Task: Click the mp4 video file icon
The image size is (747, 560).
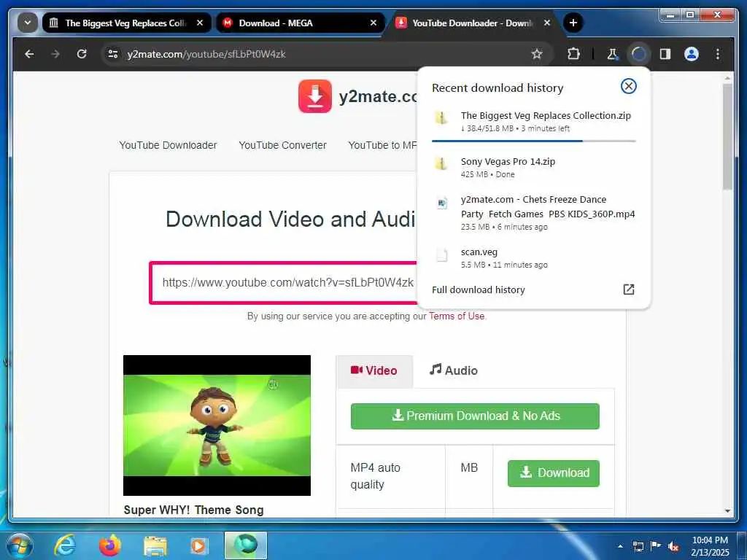Action: coord(442,203)
